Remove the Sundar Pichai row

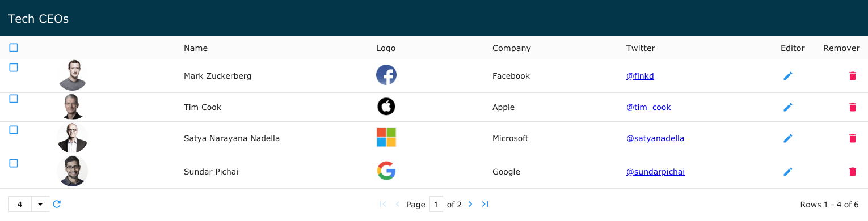852,172
